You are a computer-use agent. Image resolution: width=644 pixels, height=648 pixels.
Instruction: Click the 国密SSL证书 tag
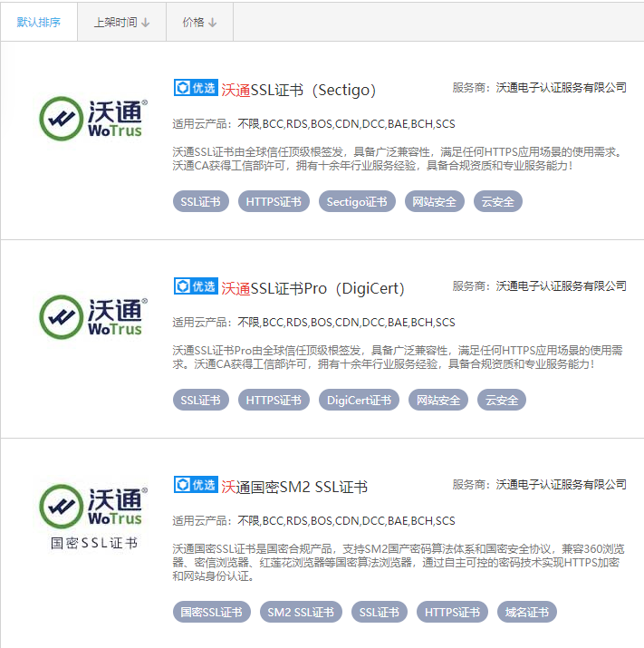click(211, 612)
